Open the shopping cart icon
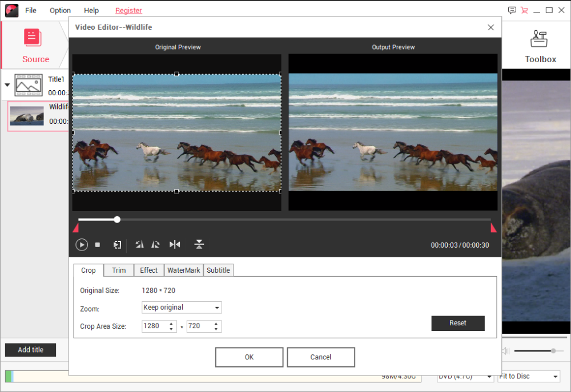Image resolution: width=571 pixels, height=392 pixels. pos(524,10)
